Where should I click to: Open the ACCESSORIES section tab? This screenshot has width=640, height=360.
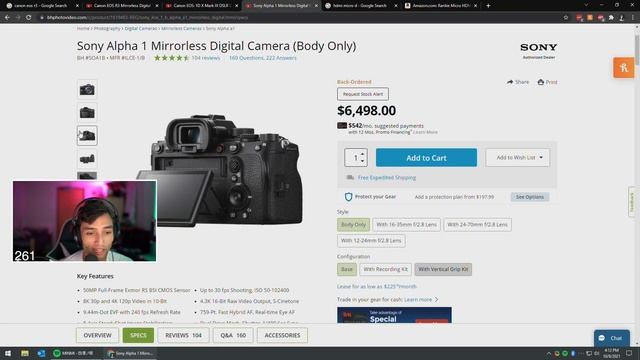[x=282, y=335]
